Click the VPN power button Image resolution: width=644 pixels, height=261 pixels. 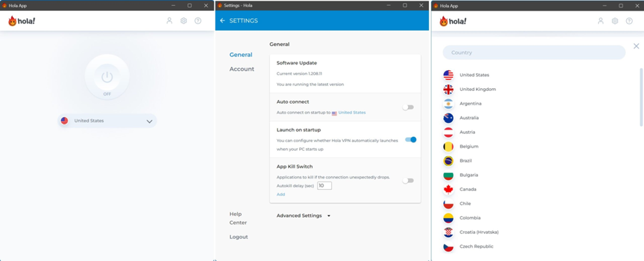(x=107, y=77)
